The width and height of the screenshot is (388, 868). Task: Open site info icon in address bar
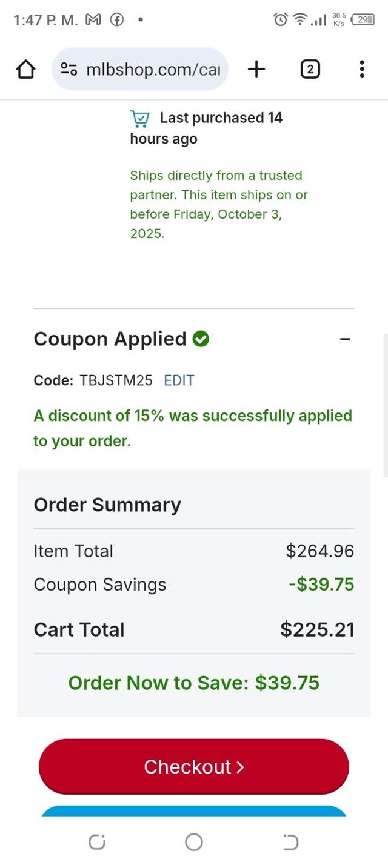click(69, 70)
